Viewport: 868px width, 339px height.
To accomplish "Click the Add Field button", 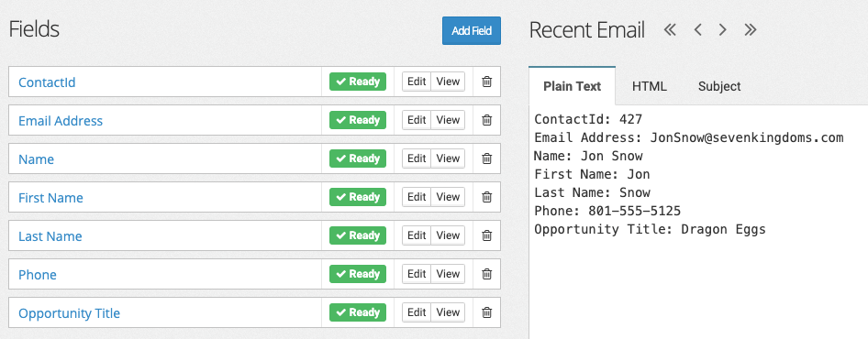I will 471,30.
